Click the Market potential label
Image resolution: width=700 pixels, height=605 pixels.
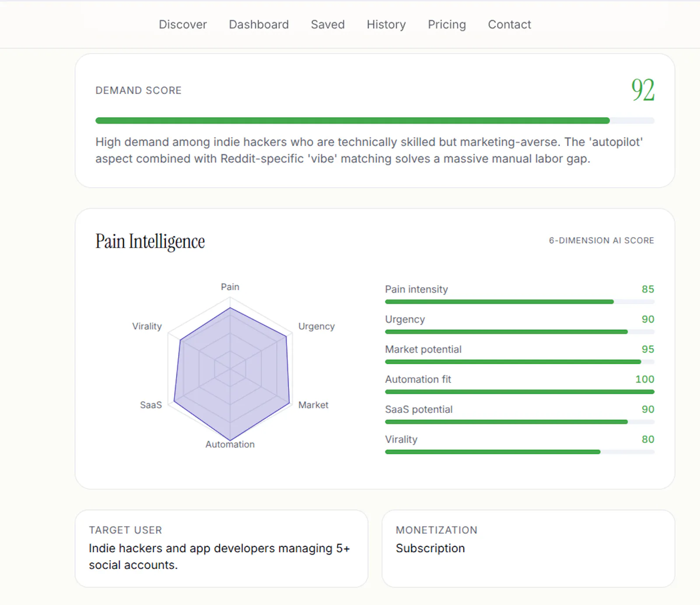(423, 349)
